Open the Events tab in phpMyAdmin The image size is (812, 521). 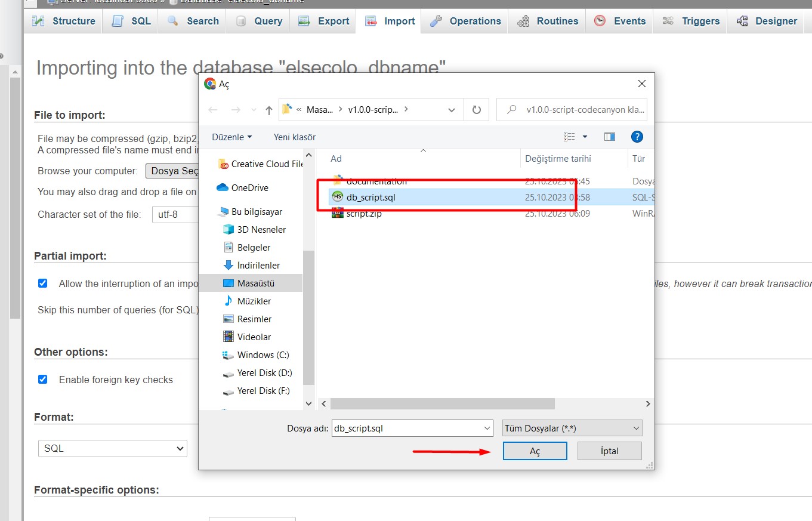620,21
